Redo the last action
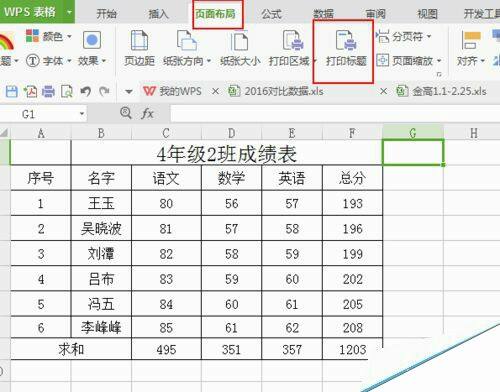 (x=104, y=91)
